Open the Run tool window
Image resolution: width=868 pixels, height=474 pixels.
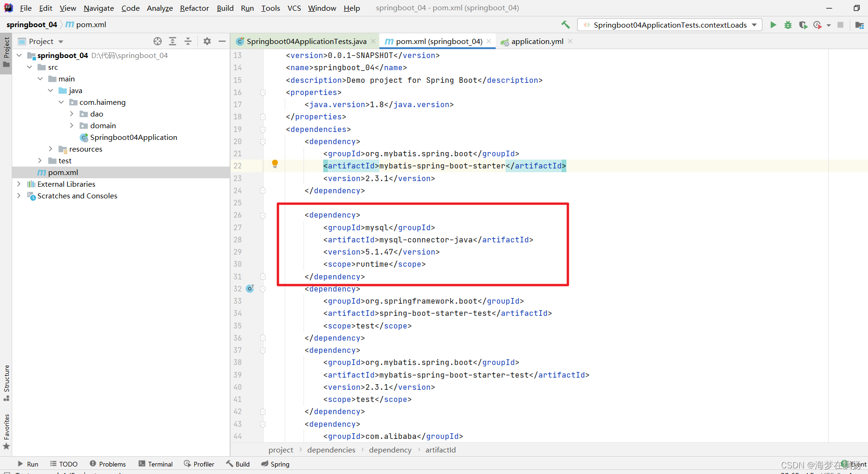tap(28, 464)
